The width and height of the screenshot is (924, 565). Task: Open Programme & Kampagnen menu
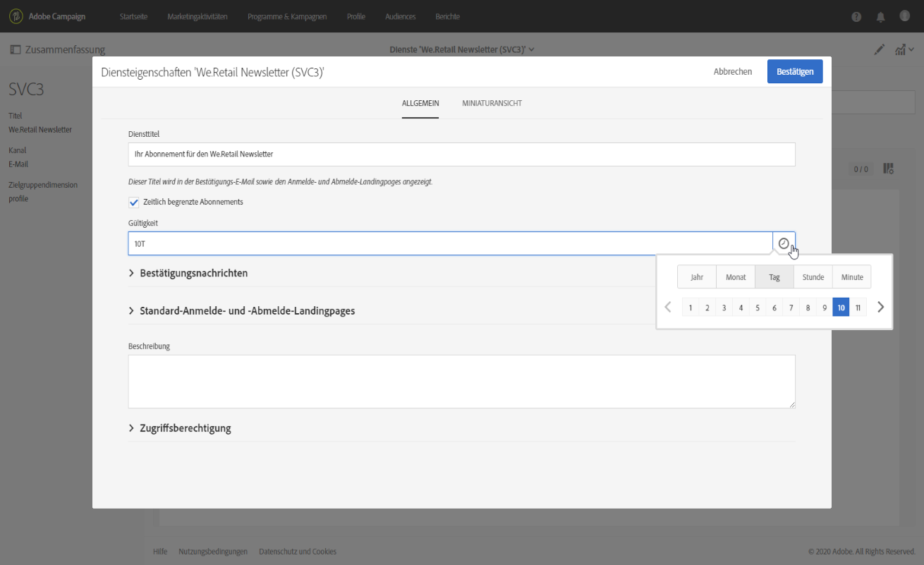click(287, 17)
